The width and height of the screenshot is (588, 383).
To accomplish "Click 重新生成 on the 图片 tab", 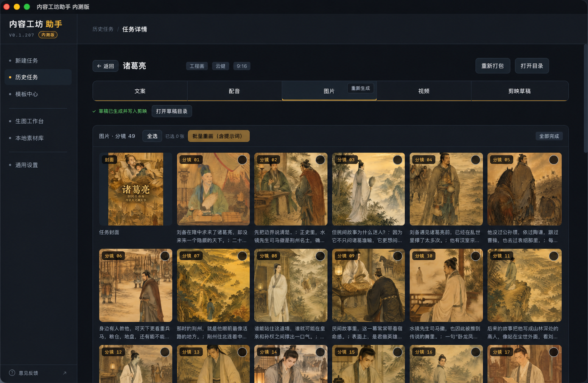I will point(361,88).
